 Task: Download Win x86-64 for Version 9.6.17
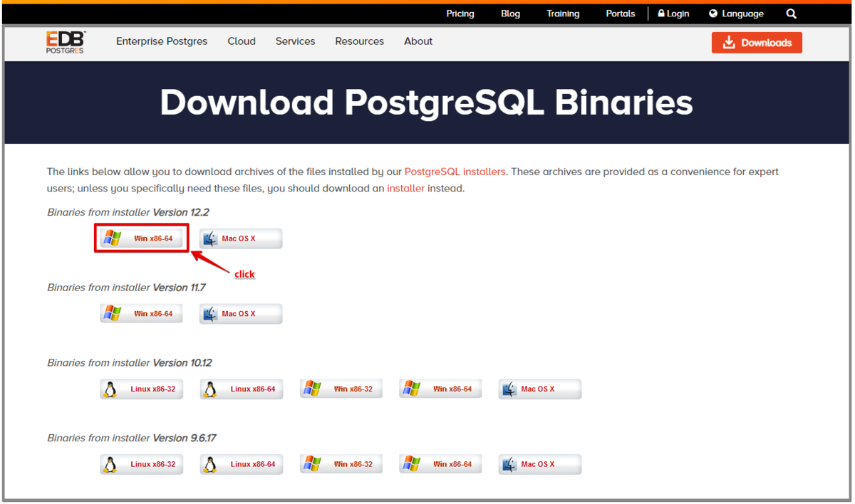440,464
